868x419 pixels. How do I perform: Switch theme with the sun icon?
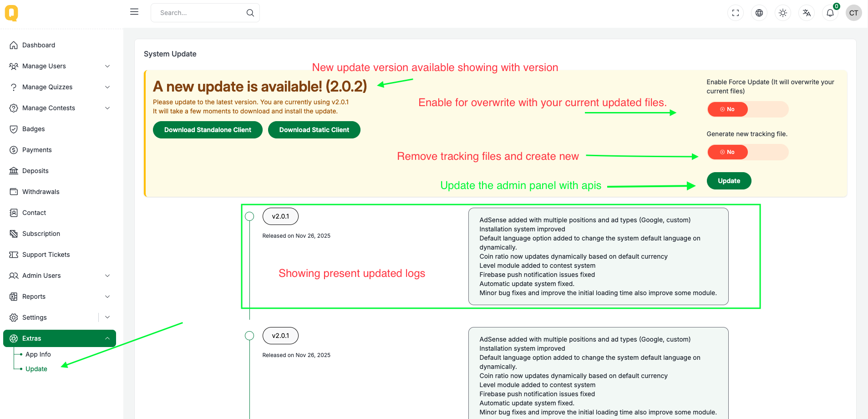tap(783, 13)
